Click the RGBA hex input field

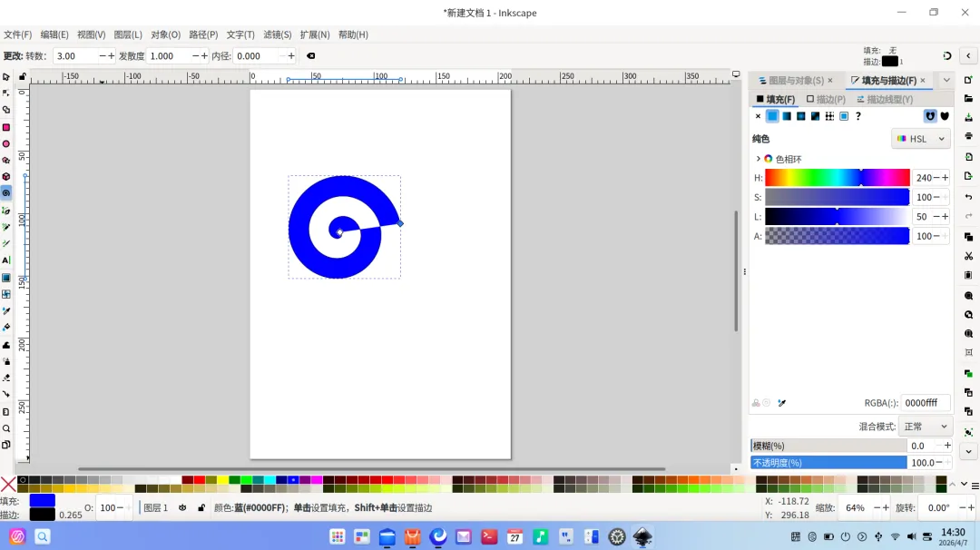pyautogui.click(x=925, y=403)
